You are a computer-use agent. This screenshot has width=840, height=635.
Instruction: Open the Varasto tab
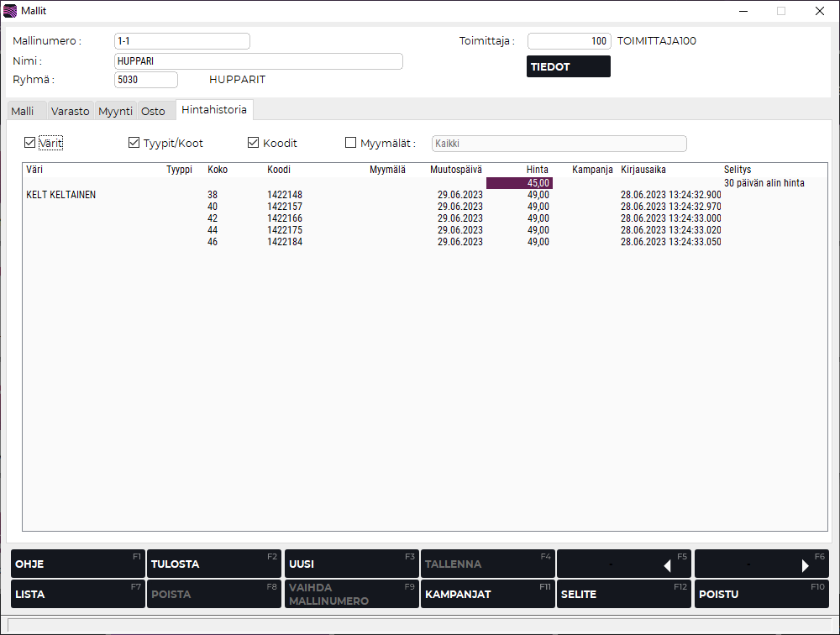(70, 111)
